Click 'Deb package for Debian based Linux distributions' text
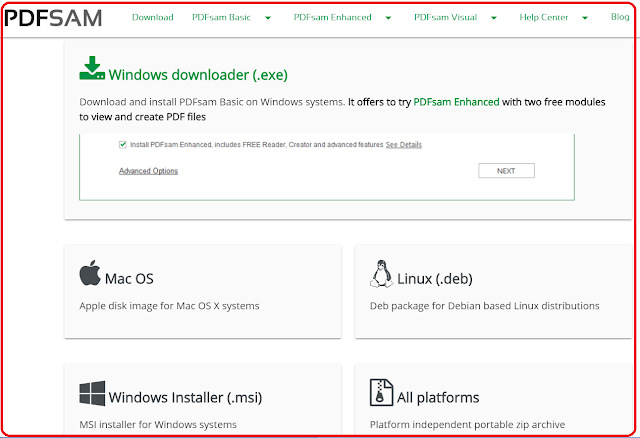 (484, 306)
